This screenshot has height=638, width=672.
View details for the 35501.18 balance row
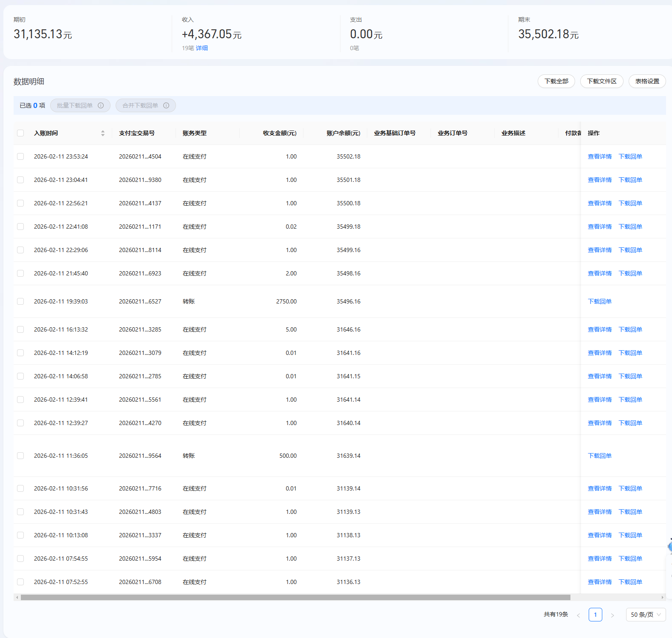599,180
